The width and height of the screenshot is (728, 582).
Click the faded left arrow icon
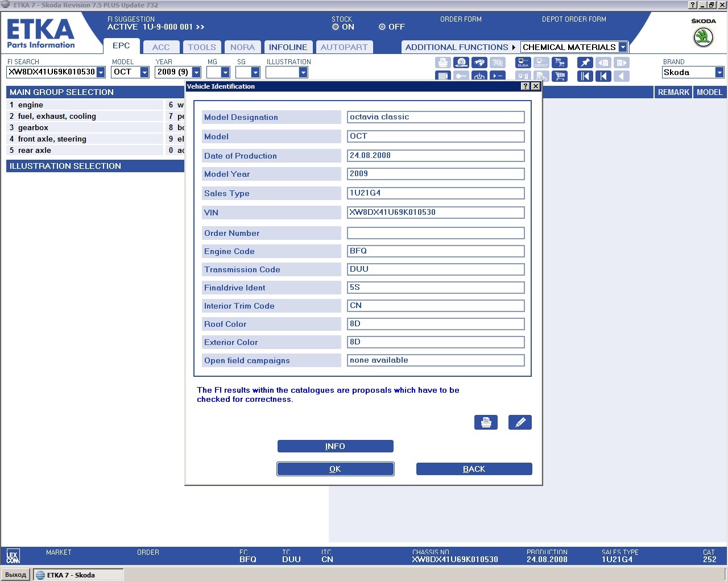tap(622, 76)
